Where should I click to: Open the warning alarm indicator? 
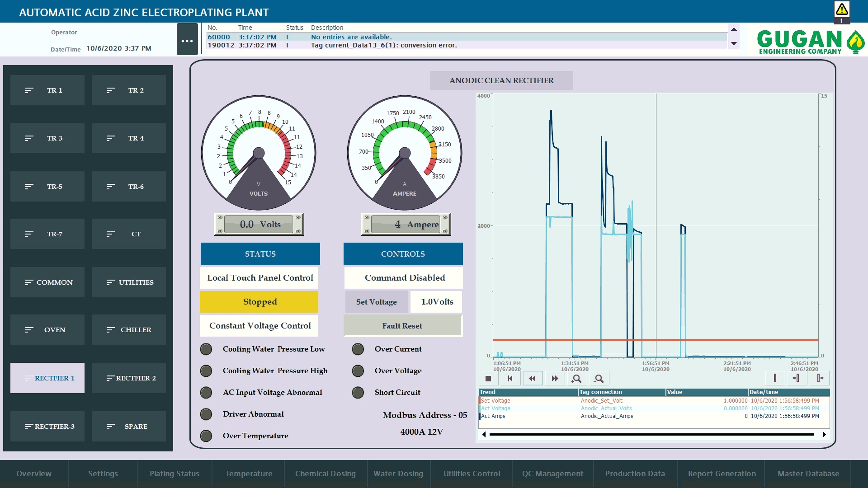[842, 12]
